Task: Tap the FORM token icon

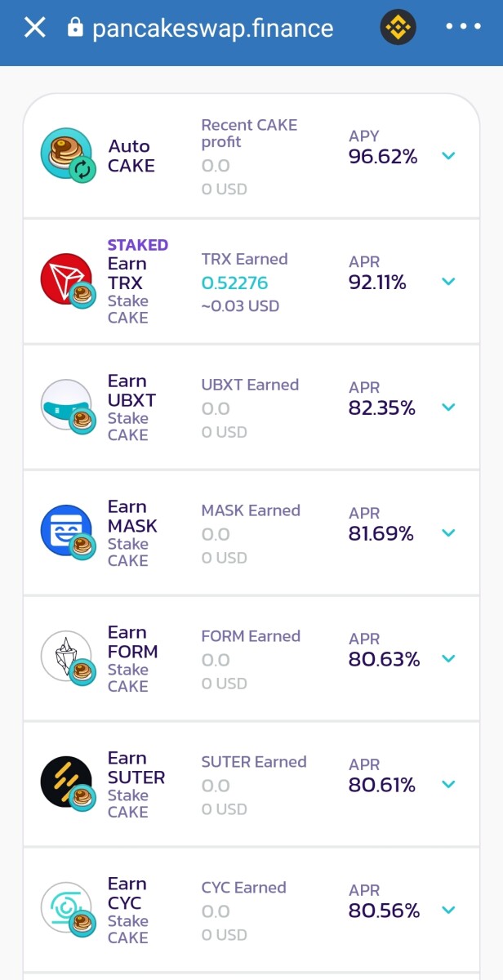Action: tap(67, 657)
